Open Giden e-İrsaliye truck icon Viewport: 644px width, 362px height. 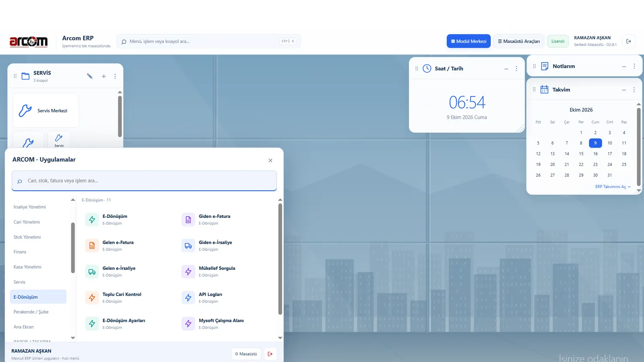[188, 246]
